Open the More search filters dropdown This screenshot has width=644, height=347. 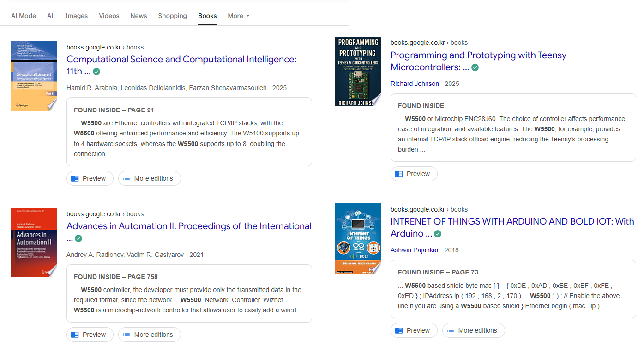(238, 16)
